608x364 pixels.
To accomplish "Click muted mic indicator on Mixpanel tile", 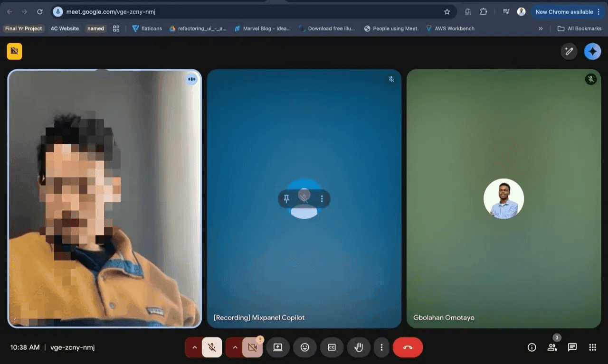I will (x=391, y=79).
